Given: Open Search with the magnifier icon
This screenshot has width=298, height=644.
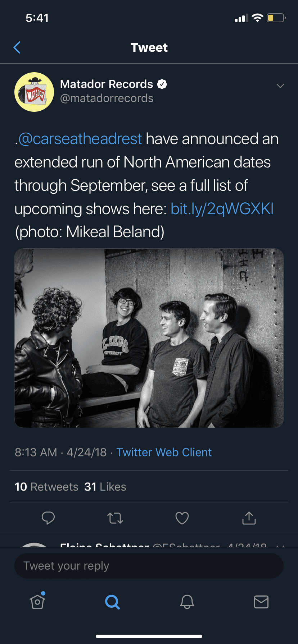Looking at the screenshot, I should 112,602.
